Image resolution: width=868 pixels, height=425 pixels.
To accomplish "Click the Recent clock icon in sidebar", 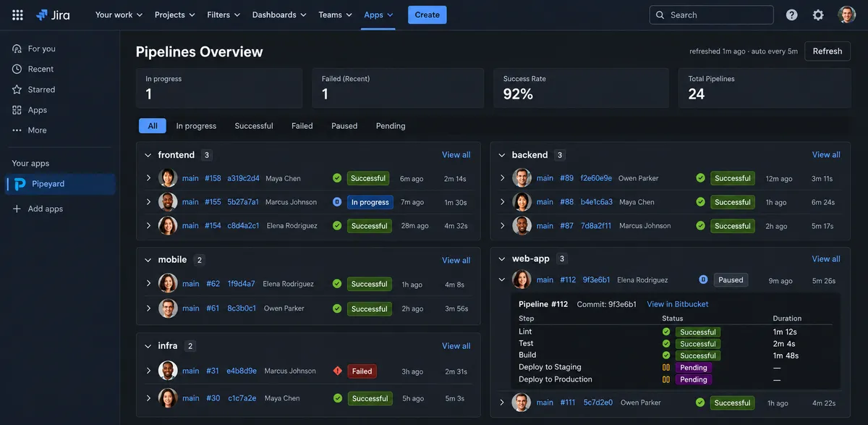I will pos(17,69).
